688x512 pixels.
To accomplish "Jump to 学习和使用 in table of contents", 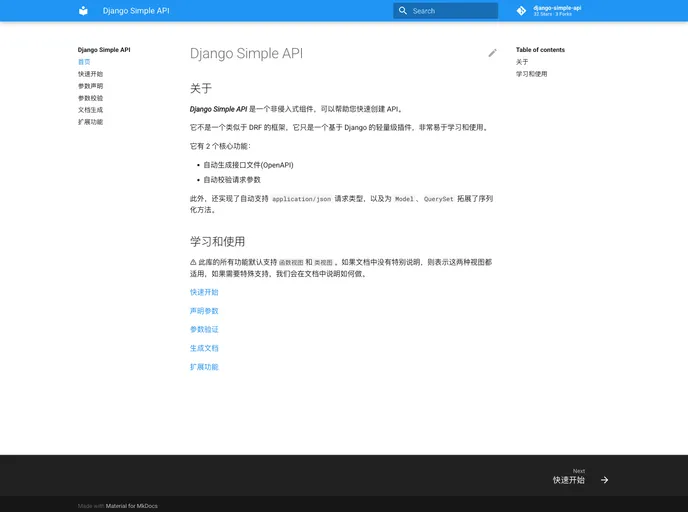I will pos(531,74).
